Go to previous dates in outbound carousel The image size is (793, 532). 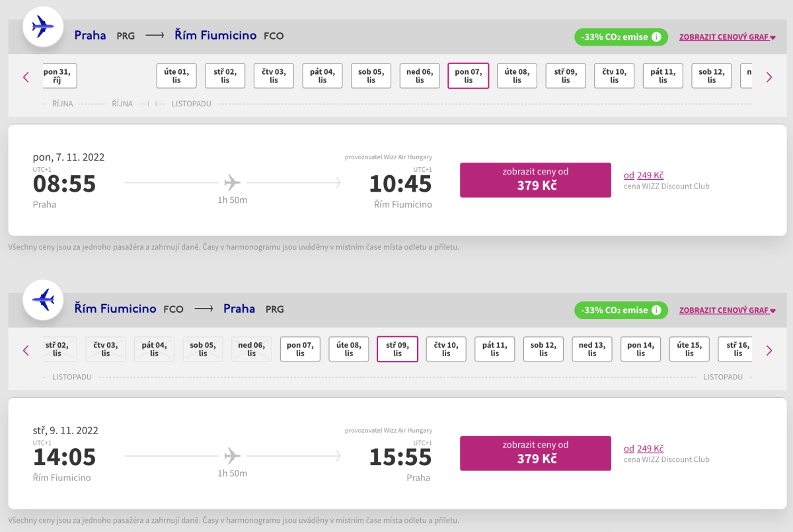[x=26, y=77]
